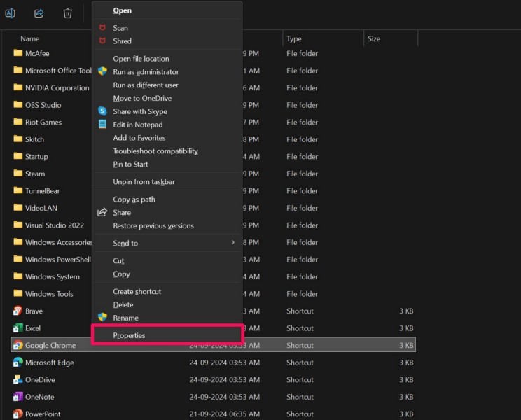Select the Steam folder
Screen dimensions: 521x420
pos(34,174)
